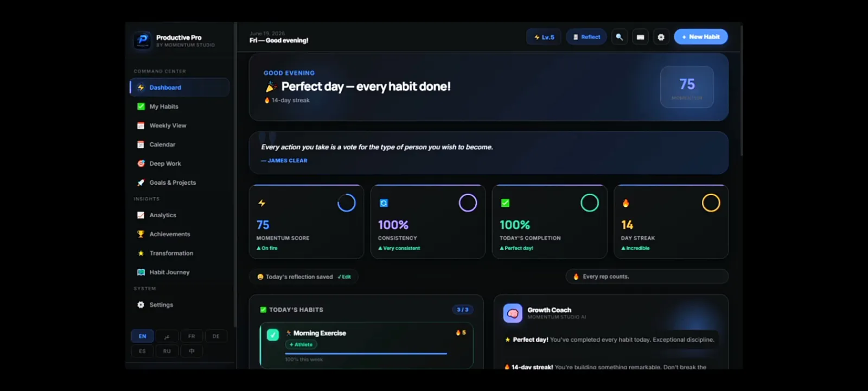Click the Consistency refresh icon
Viewport: 868px width, 391px height.
[384, 203]
